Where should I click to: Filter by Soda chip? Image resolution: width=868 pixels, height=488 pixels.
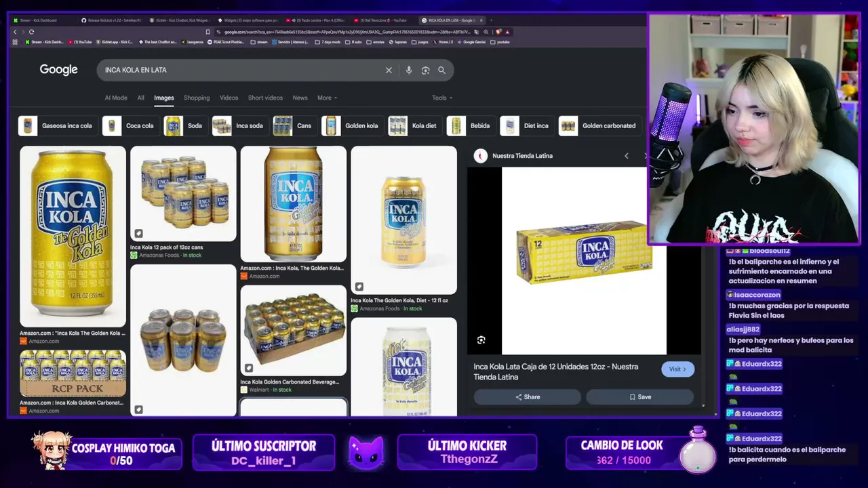(x=186, y=126)
